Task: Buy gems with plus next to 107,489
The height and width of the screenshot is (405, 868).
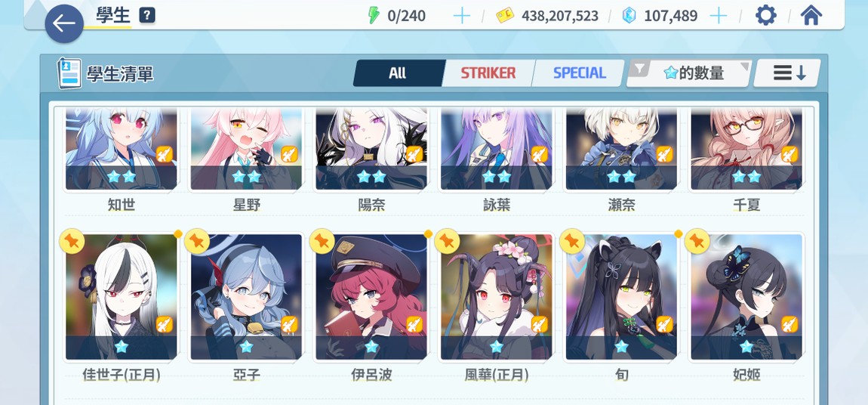Action: [x=718, y=16]
